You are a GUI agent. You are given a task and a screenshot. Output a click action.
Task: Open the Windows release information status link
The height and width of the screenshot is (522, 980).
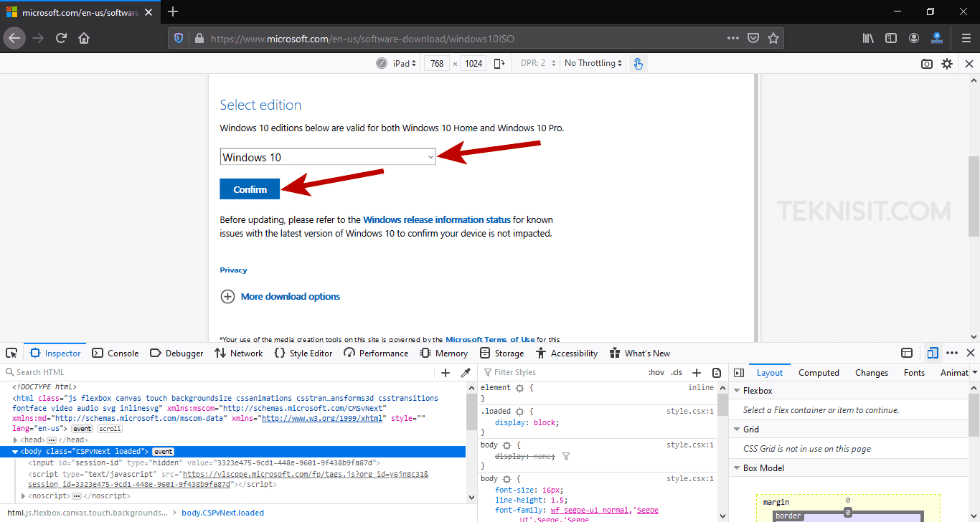point(437,220)
